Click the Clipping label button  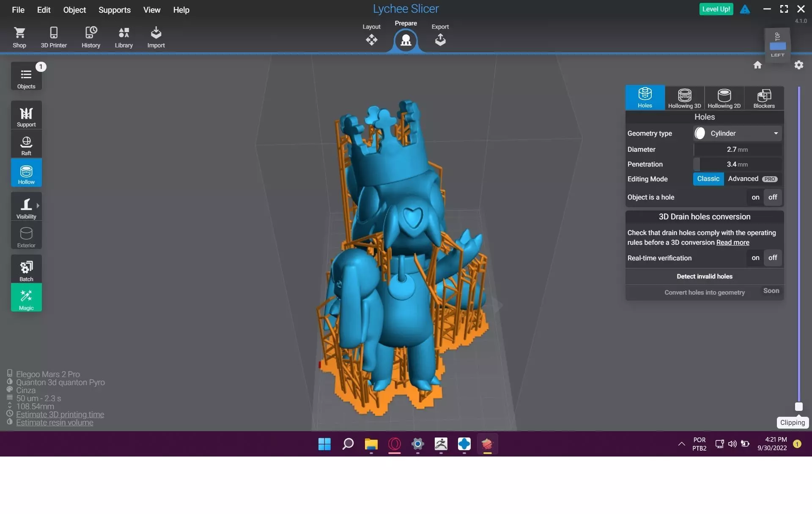793,423
